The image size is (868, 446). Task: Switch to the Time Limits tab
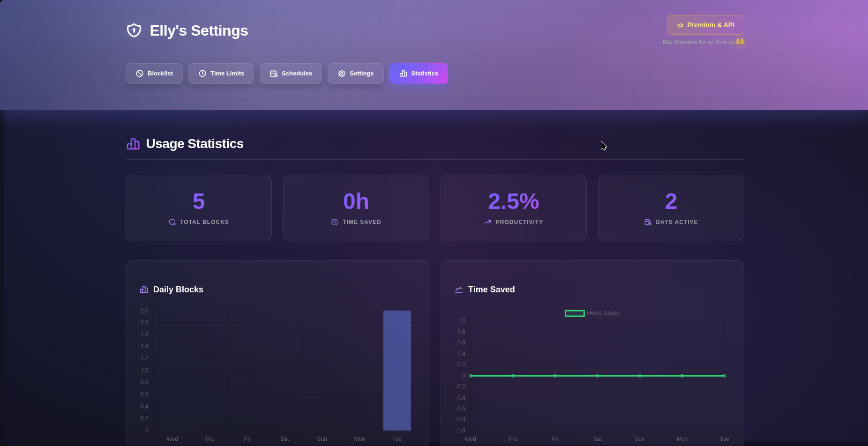pyautogui.click(x=221, y=74)
